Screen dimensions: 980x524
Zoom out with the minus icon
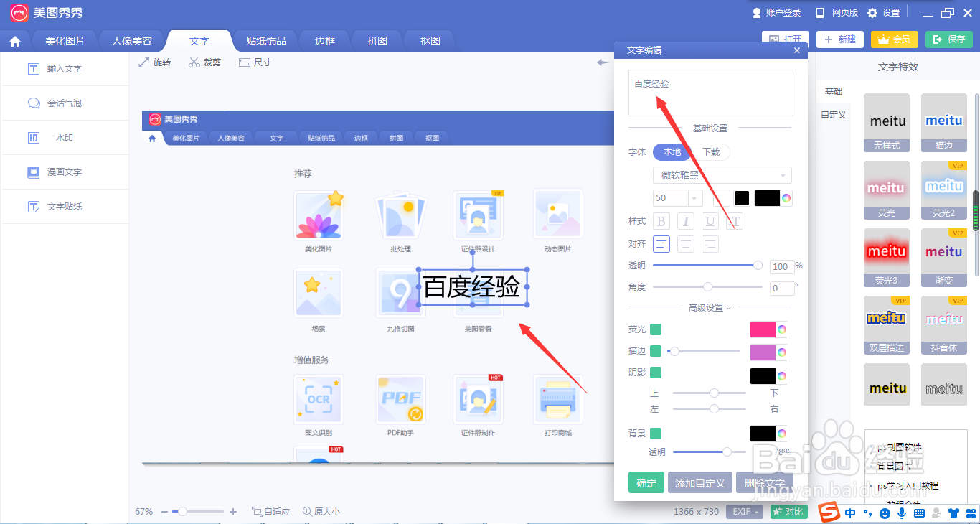pyautogui.click(x=164, y=512)
